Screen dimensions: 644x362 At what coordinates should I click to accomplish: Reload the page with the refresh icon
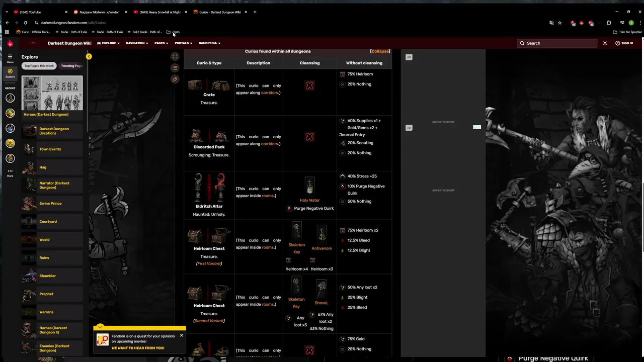tap(25, 23)
